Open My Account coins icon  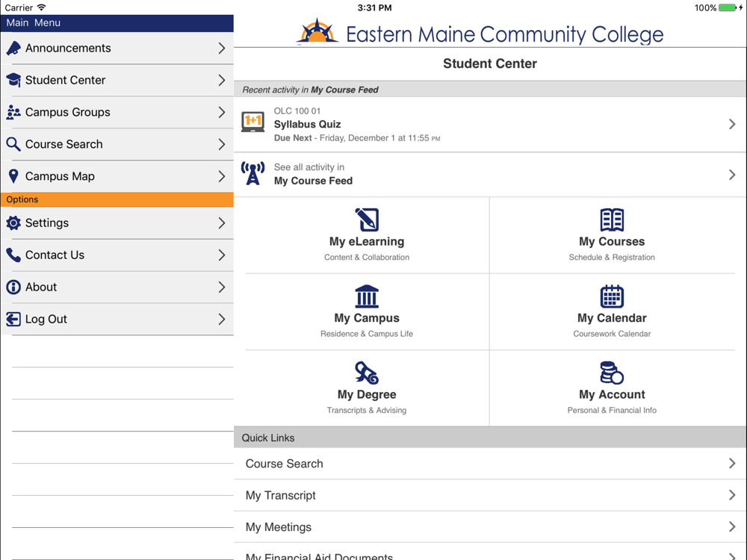[x=613, y=373]
